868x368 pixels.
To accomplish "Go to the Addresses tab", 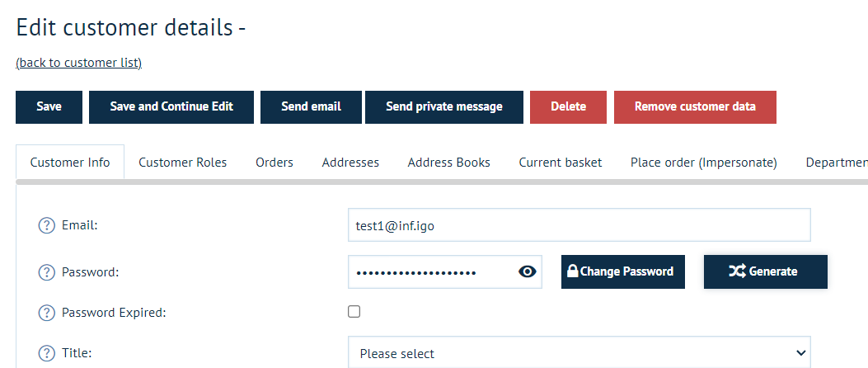I will pyautogui.click(x=350, y=163).
